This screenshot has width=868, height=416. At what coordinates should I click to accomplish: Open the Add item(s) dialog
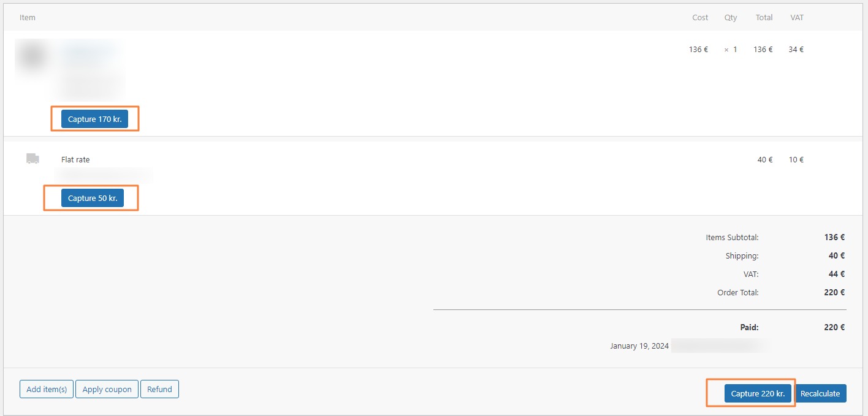pyautogui.click(x=47, y=389)
